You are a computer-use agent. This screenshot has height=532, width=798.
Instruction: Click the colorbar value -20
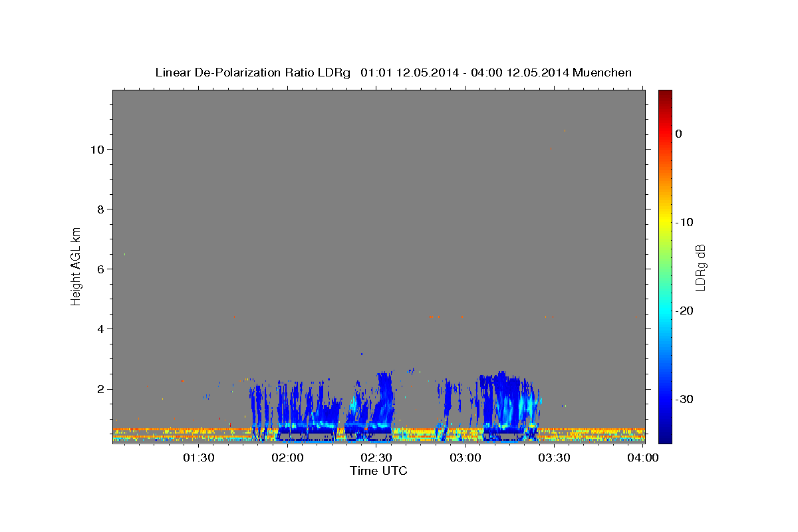[684, 311]
